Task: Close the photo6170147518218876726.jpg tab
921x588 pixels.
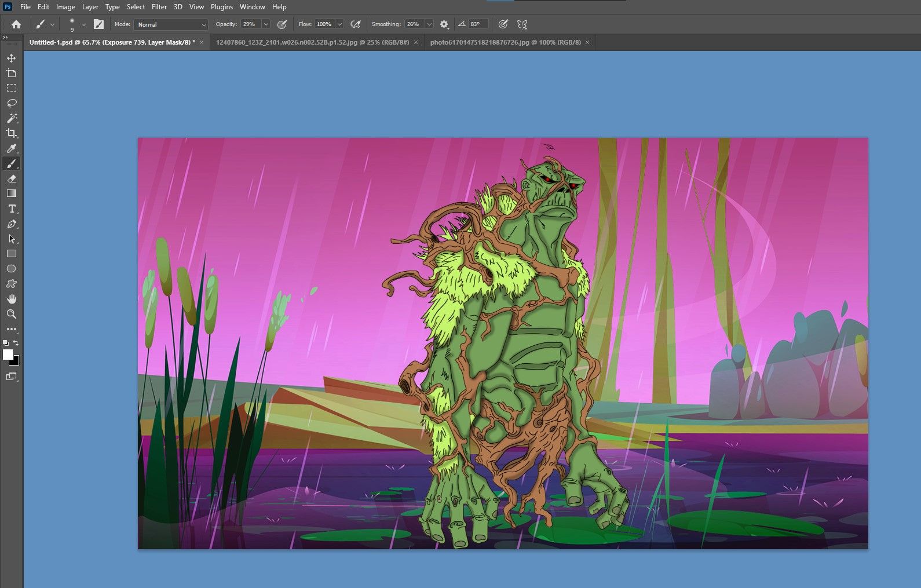Action: tap(587, 42)
